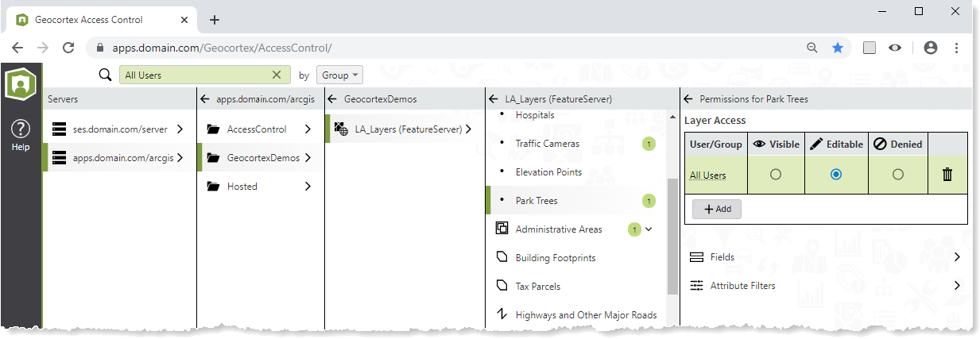Expand the GeocortexDemos folder chevron
This screenshot has width=980, height=339.
point(308,158)
